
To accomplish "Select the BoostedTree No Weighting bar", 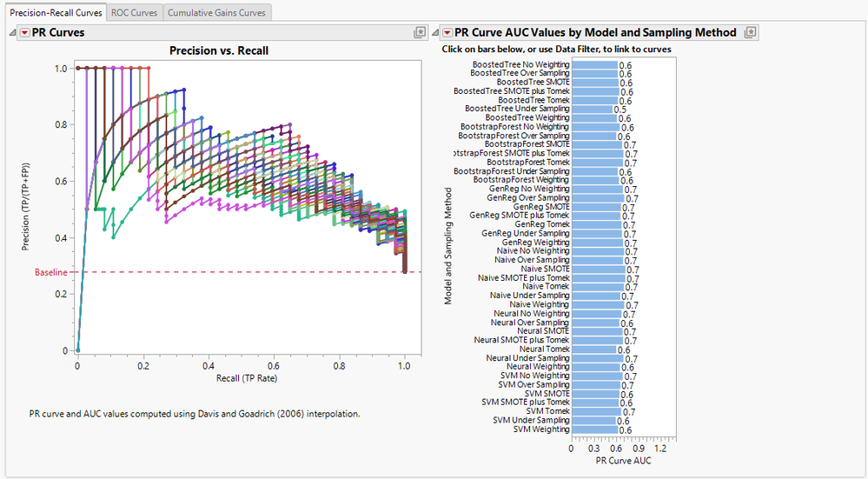I will [x=594, y=65].
